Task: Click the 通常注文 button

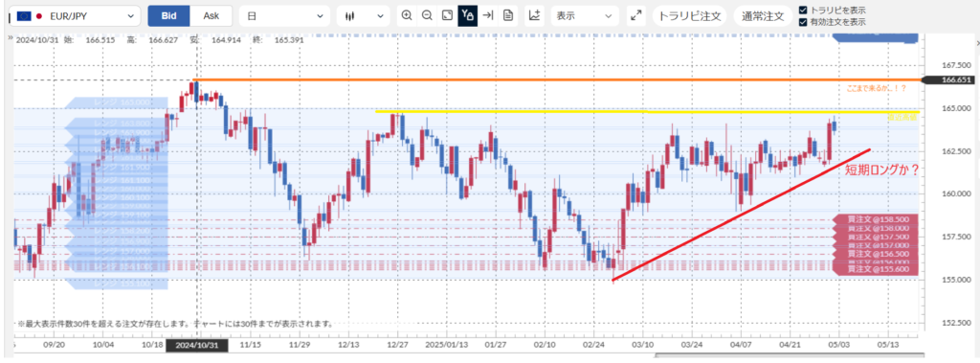Action: pos(763,16)
